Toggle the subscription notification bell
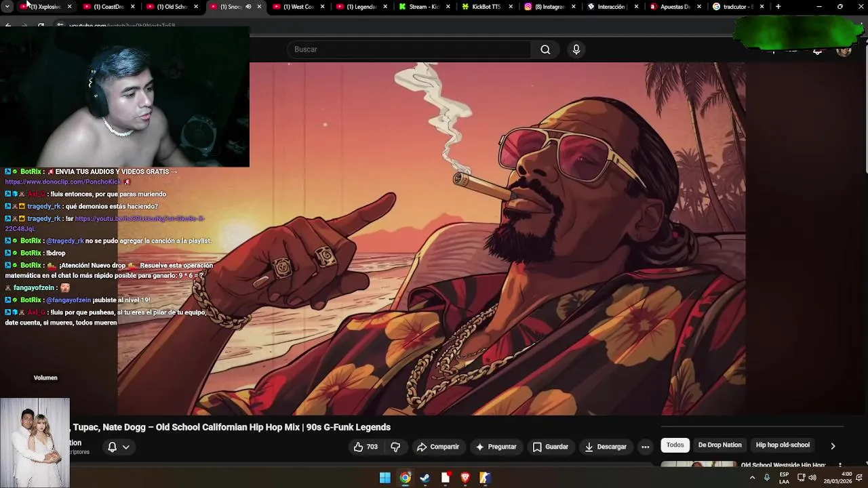The width and height of the screenshot is (868, 488). click(x=113, y=447)
